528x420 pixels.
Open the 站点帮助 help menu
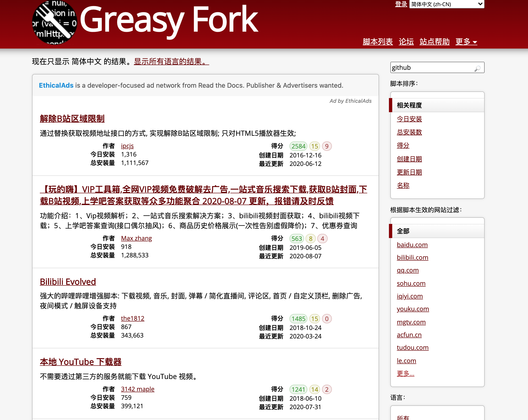tap(434, 42)
